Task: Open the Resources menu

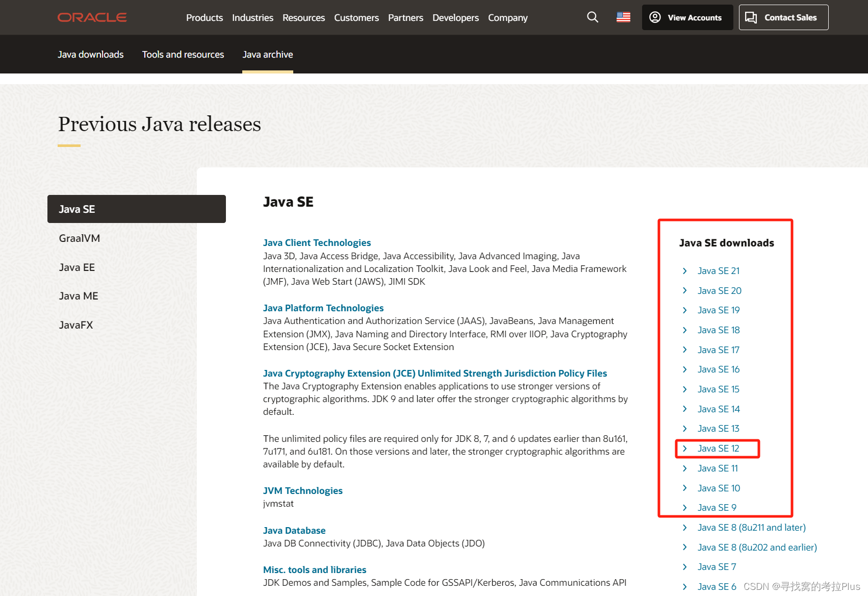Action: (x=303, y=17)
